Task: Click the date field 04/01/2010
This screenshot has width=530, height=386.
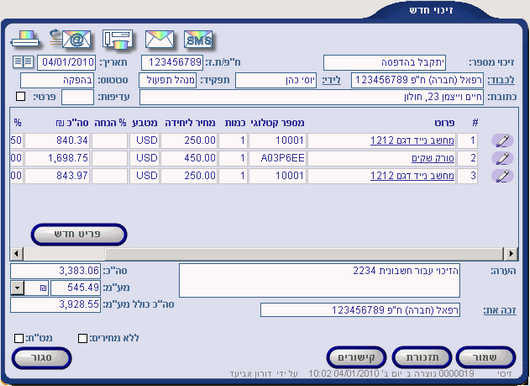Action: click(67, 63)
